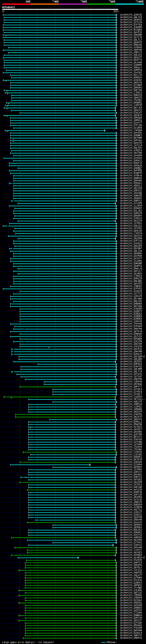Viewport: 146px width, 644px height.
Task: Click the query end position label 328
Action: tap(115, 11)
